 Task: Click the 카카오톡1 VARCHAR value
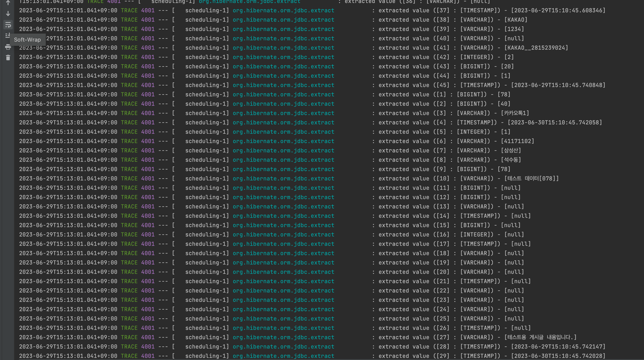pos(515,113)
